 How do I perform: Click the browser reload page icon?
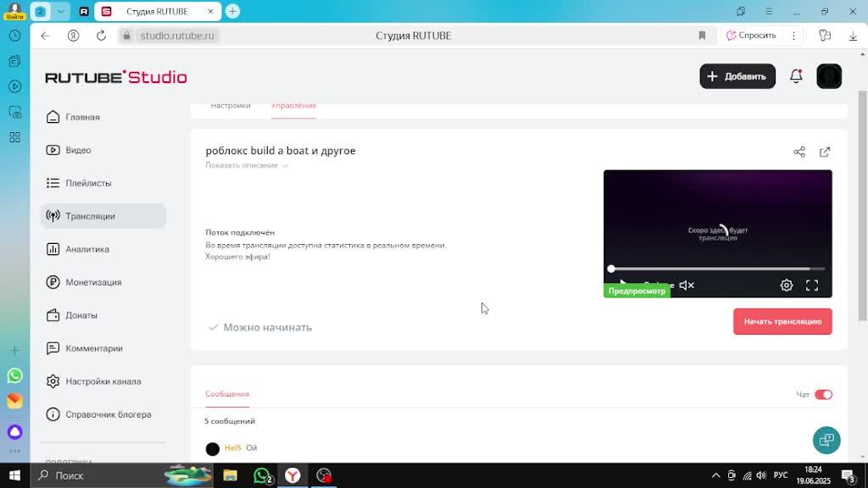tap(102, 36)
